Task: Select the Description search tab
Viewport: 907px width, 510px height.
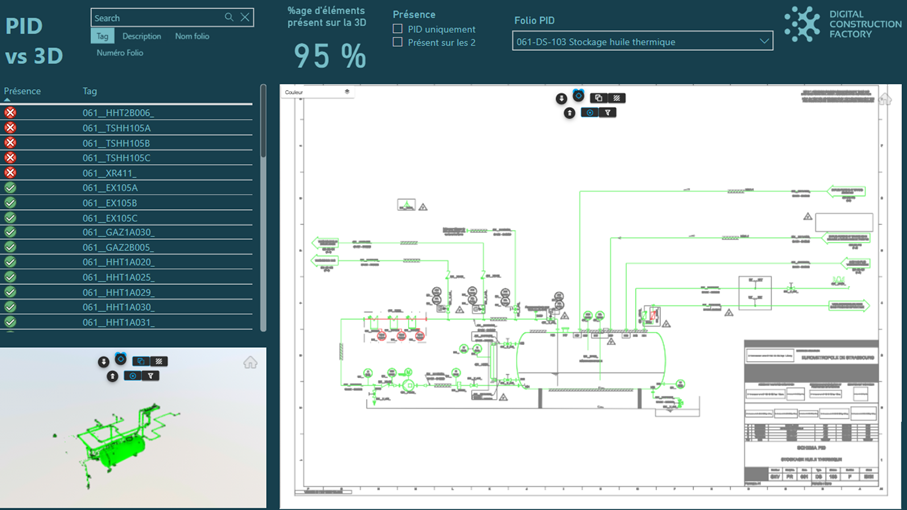Action: [x=141, y=36]
